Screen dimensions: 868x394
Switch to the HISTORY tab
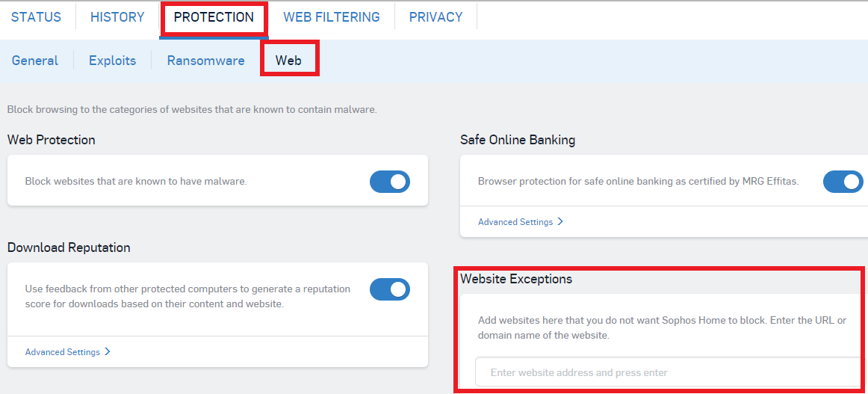pos(117,16)
